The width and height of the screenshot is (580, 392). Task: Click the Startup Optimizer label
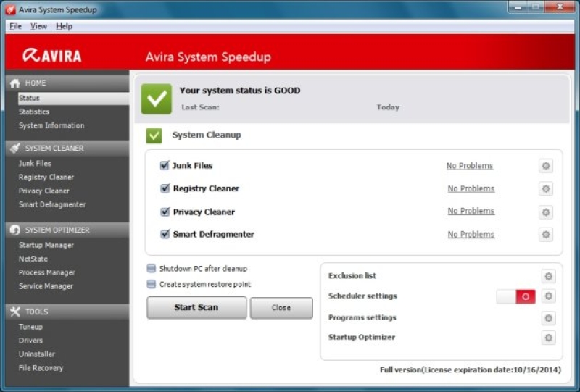(x=362, y=337)
